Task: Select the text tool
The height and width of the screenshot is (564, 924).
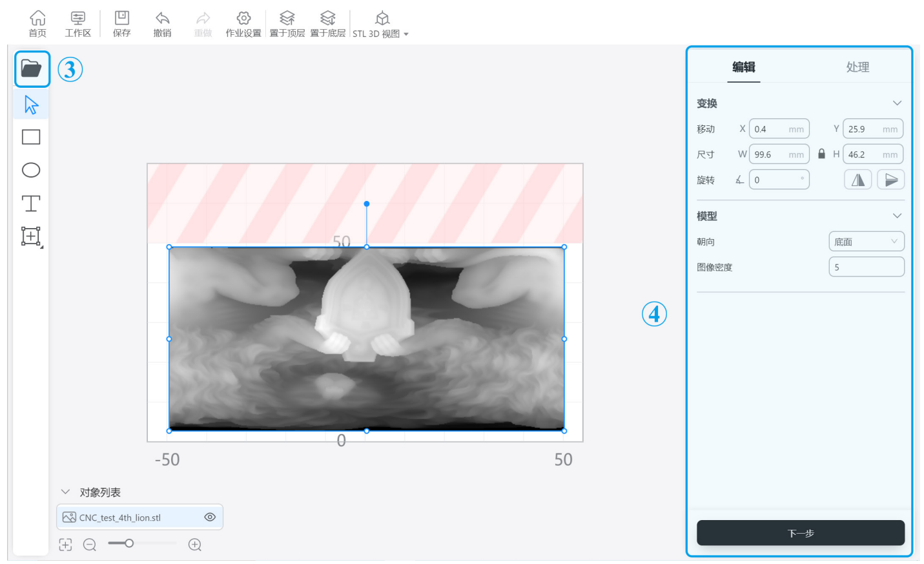Action: point(31,204)
